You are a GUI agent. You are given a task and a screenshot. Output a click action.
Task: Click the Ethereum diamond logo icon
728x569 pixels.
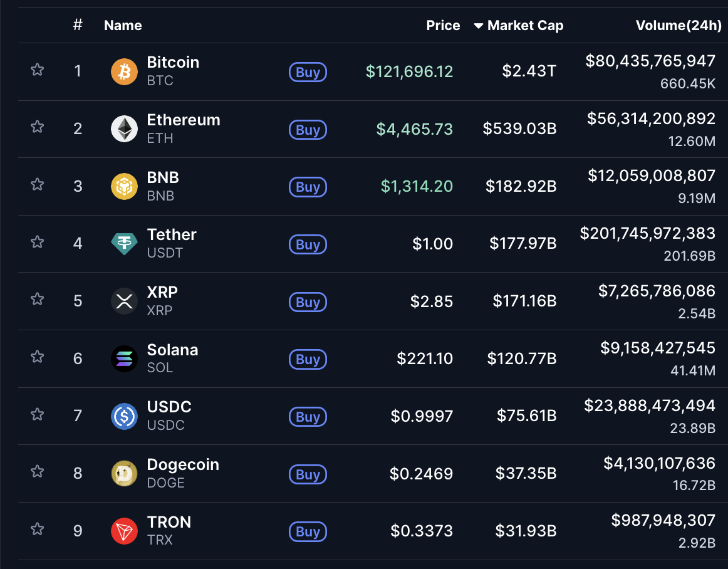[x=124, y=129]
